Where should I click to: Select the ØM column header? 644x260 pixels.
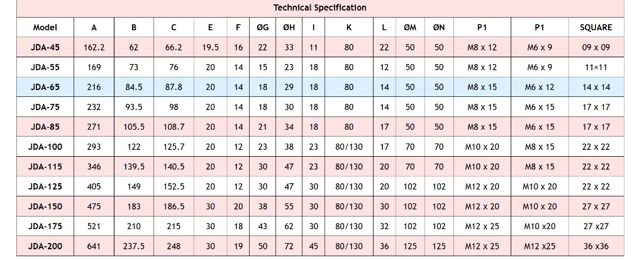pos(409,28)
